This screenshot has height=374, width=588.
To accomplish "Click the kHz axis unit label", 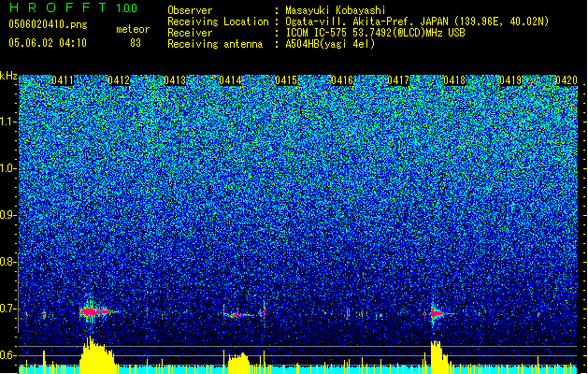I will pos(8,76).
